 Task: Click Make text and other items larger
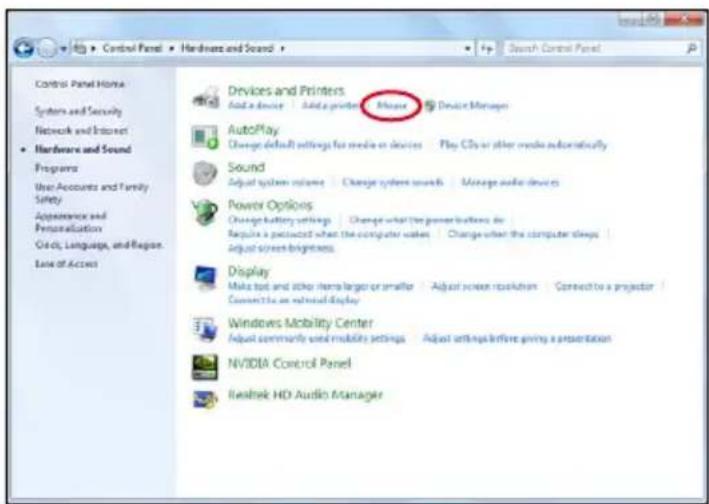tap(321, 287)
